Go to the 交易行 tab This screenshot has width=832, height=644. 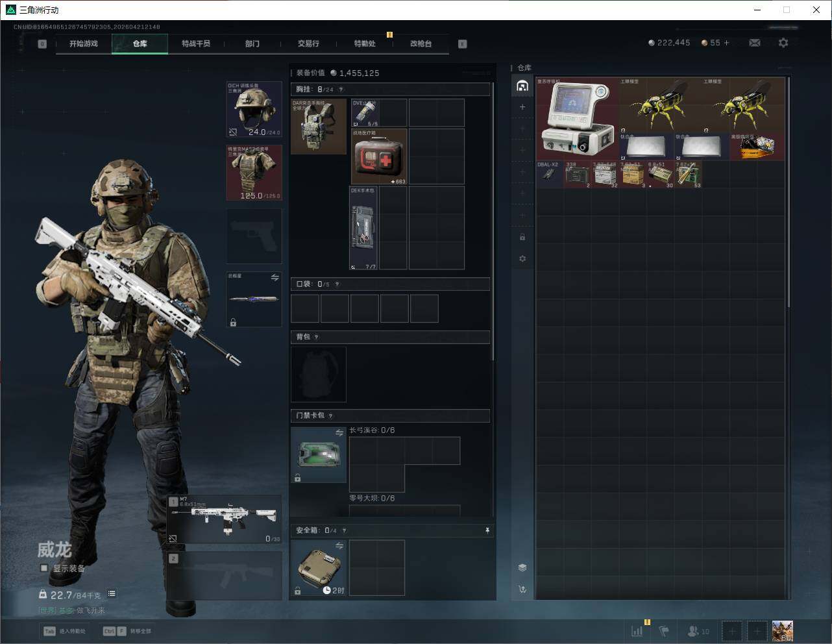(308, 43)
